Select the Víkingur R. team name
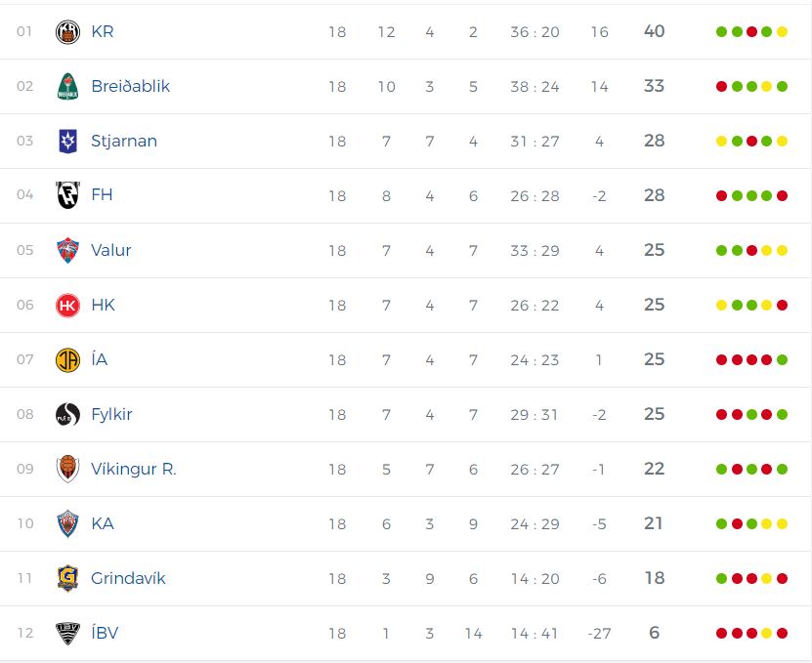This screenshot has height=663, width=812. tap(134, 469)
